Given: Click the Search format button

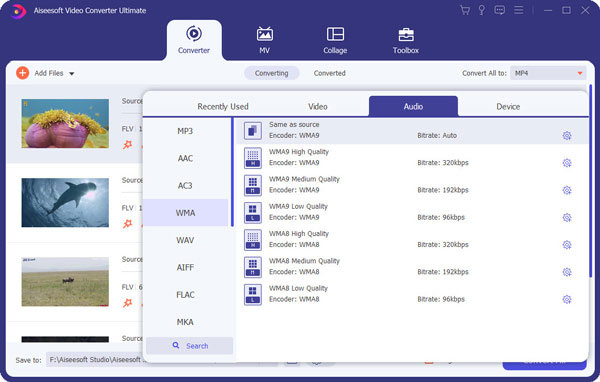Looking at the screenshot, I should [190, 346].
